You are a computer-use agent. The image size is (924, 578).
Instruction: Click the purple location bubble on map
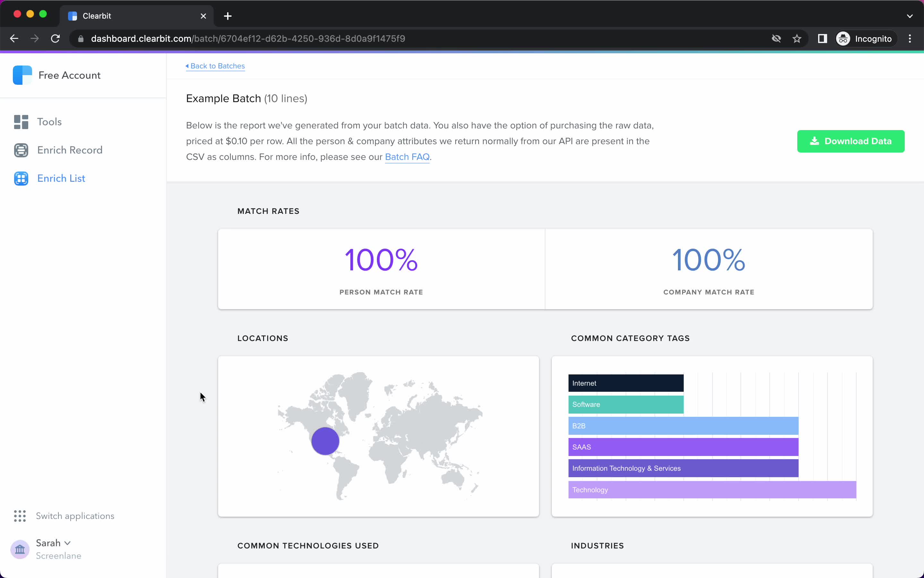[325, 441]
